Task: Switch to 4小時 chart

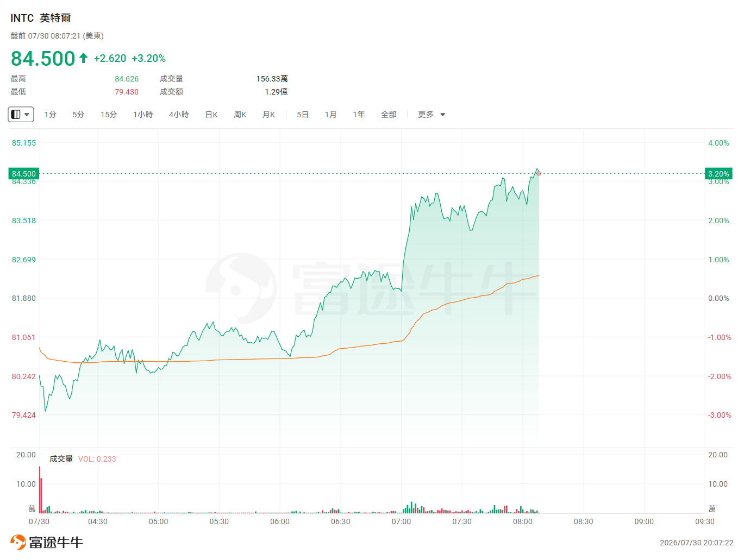Action: pyautogui.click(x=179, y=115)
